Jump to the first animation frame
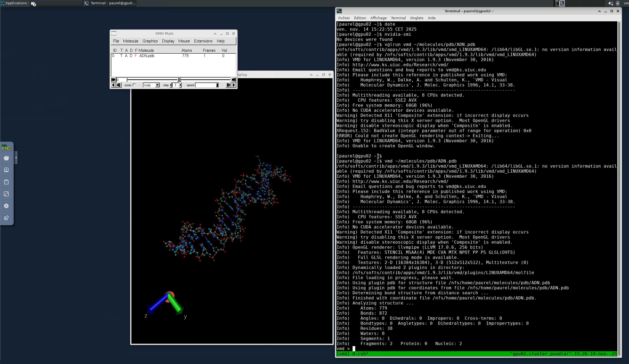This screenshot has width=629, height=364. tap(113, 80)
